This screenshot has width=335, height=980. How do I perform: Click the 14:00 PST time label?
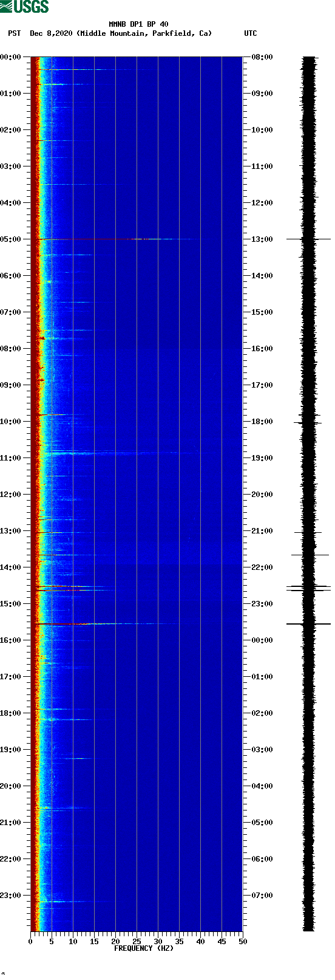pos(10,567)
